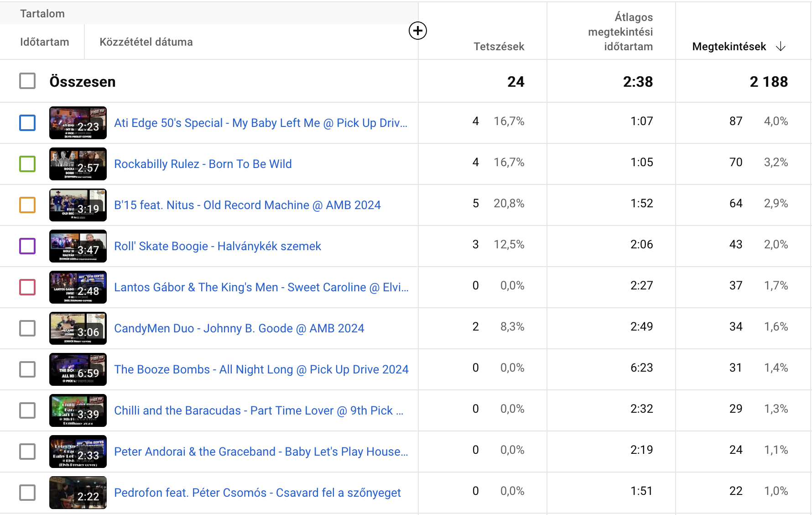Sort by Átlagos megtekintési időtartam column
812x515 pixels.
pos(620,32)
